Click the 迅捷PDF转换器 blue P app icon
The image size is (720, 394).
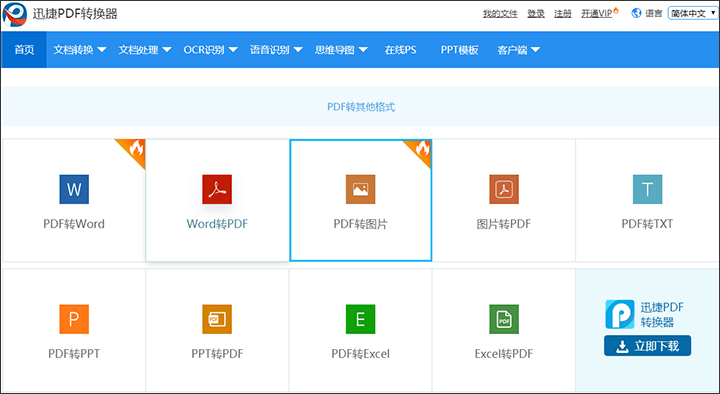click(620, 314)
